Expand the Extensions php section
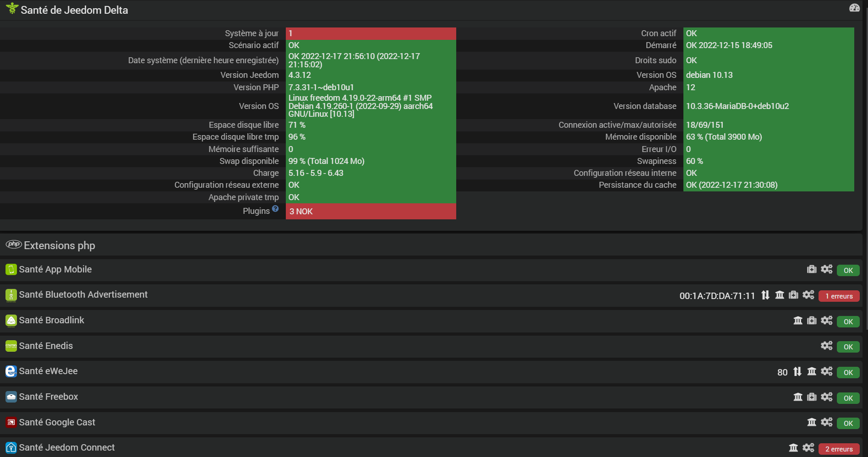Screen dimensions: 868x457 [60, 245]
